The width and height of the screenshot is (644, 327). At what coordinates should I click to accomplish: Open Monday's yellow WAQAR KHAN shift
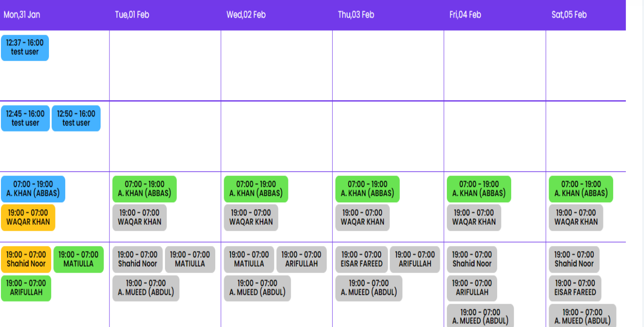pyautogui.click(x=28, y=217)
